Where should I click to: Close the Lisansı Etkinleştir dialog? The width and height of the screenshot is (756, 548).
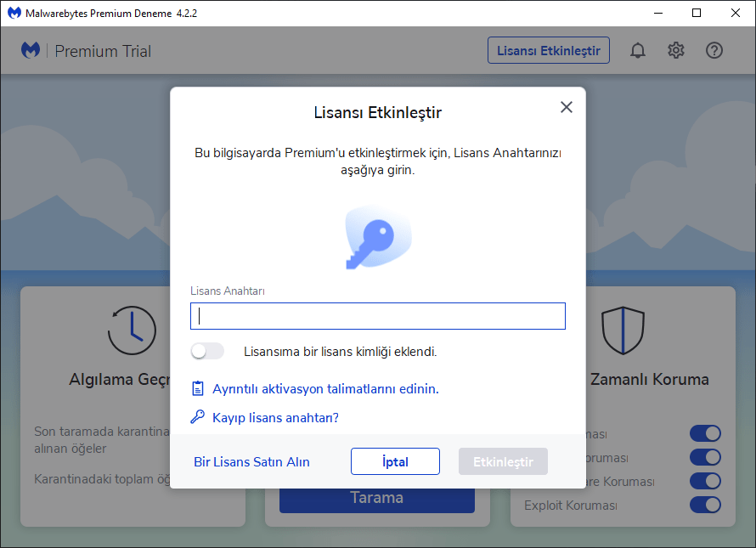tap(566, 107)
